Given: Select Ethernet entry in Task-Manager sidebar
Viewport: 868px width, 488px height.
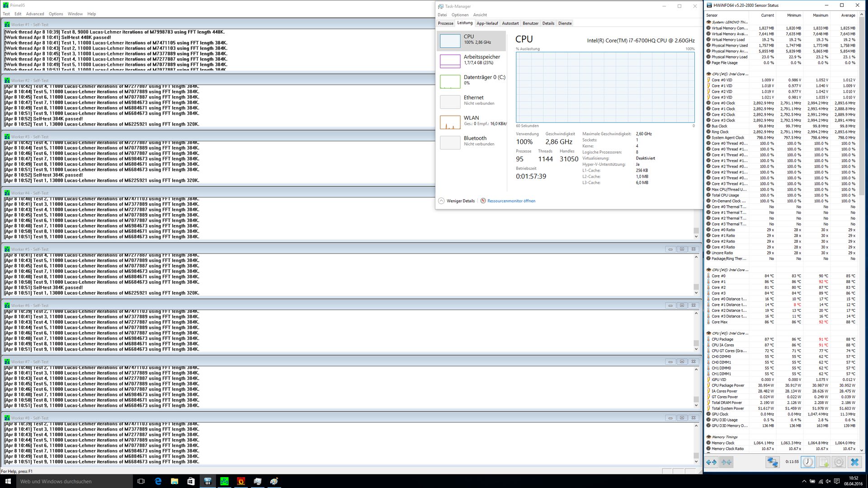Looking at the screenshot, I should click(x=472, y=101).
